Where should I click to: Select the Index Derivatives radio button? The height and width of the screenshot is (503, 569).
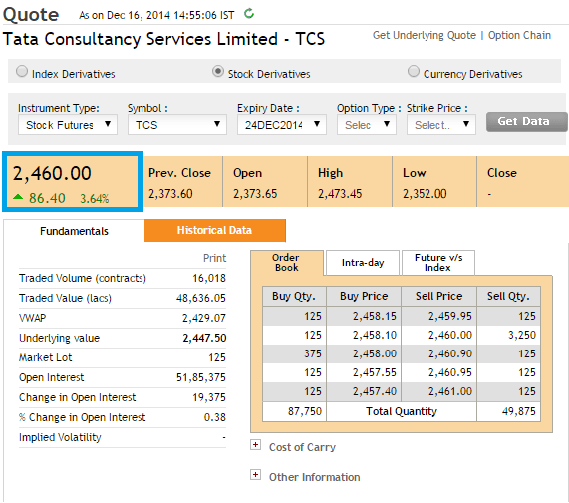click(x=22, y=71)
